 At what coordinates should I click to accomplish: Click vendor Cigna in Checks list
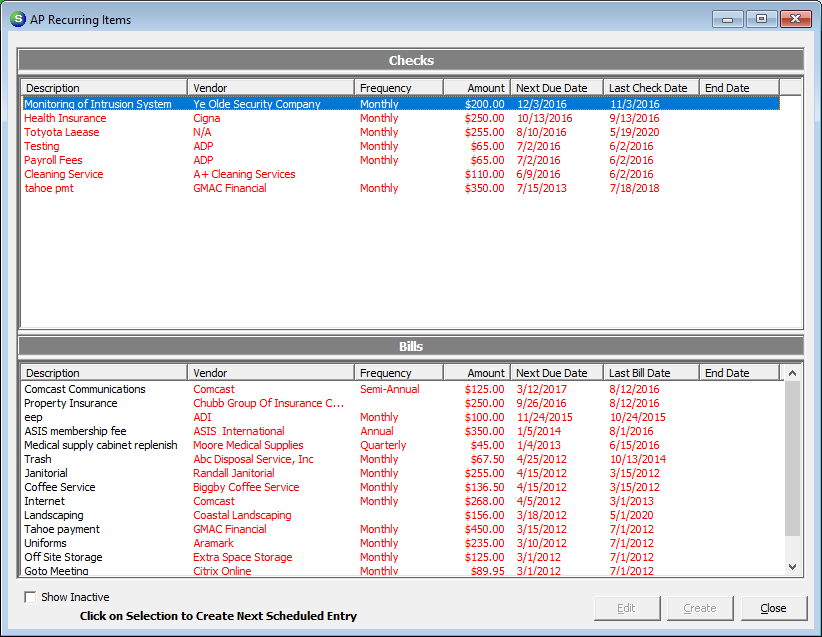[x=207, y=118]
